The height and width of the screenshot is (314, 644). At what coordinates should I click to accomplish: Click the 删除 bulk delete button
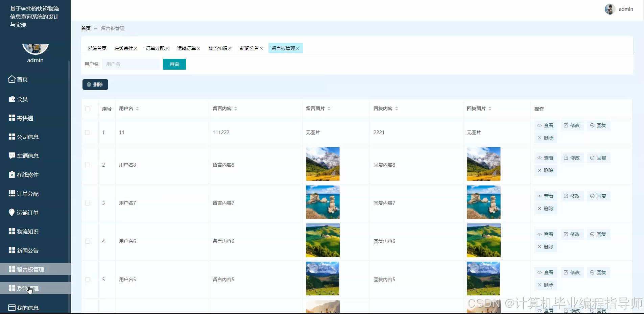(95, 84)
